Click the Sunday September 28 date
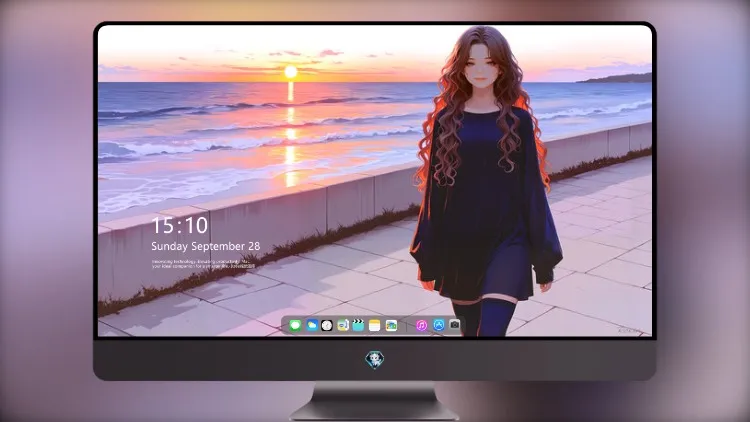This screenshot has height=422, width=750. click(206, 246)
